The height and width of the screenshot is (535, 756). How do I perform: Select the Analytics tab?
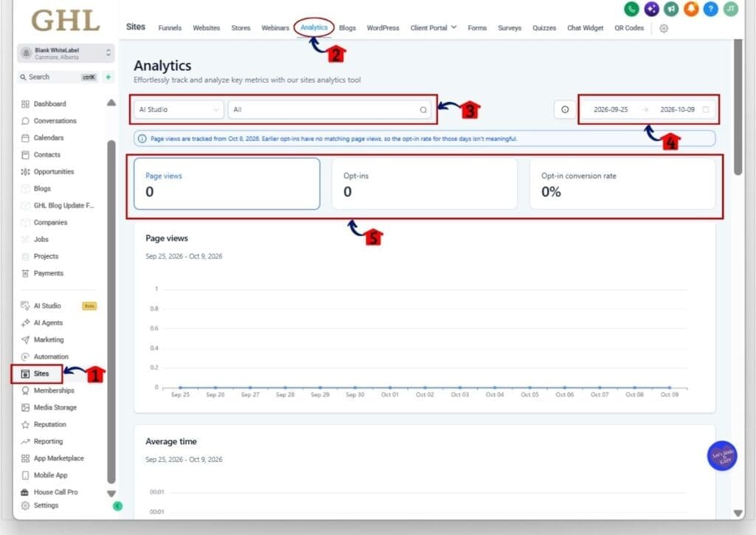(x=314, y=27)
